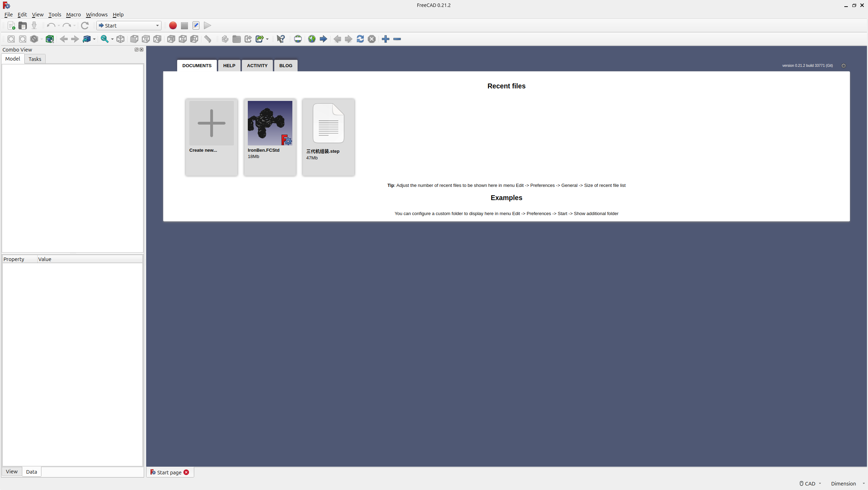
Task: Click the open file folder icon
Action: tap(23, 25)
